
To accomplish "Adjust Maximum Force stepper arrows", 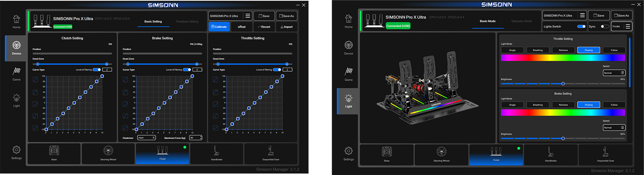I will (x=201, y=138).
